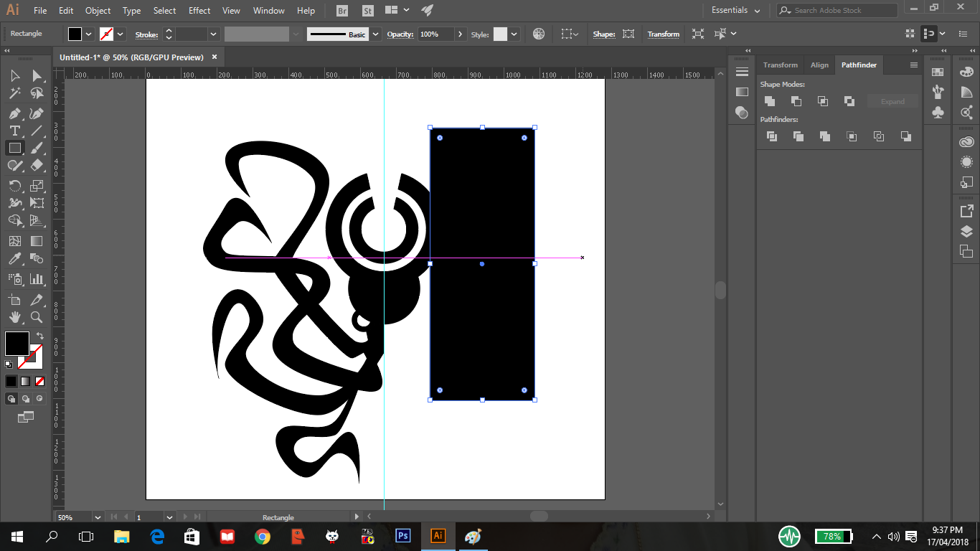The height and width of the screenshot is (551, 980).
Task: Select the Magic Wand tool
Action: 14,94
